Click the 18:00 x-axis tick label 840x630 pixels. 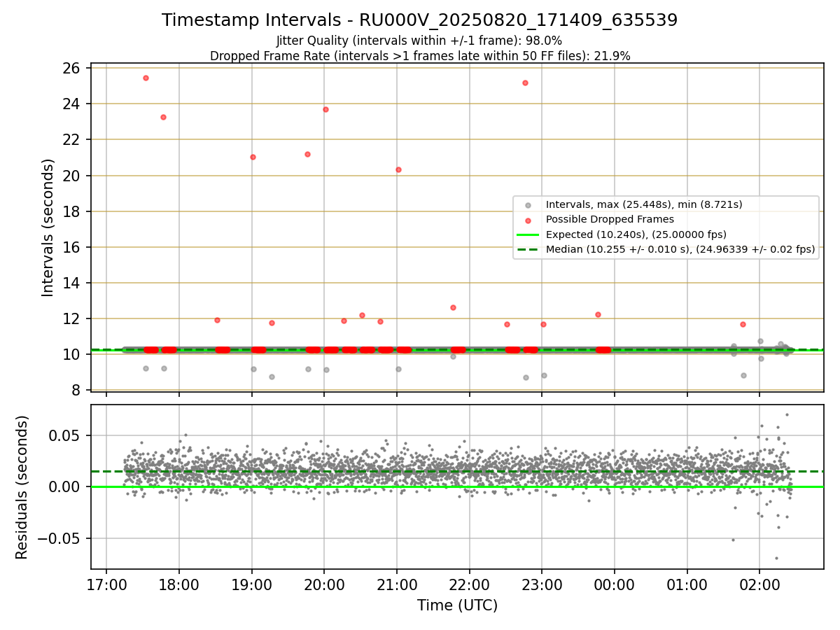(x=179, y=584)
